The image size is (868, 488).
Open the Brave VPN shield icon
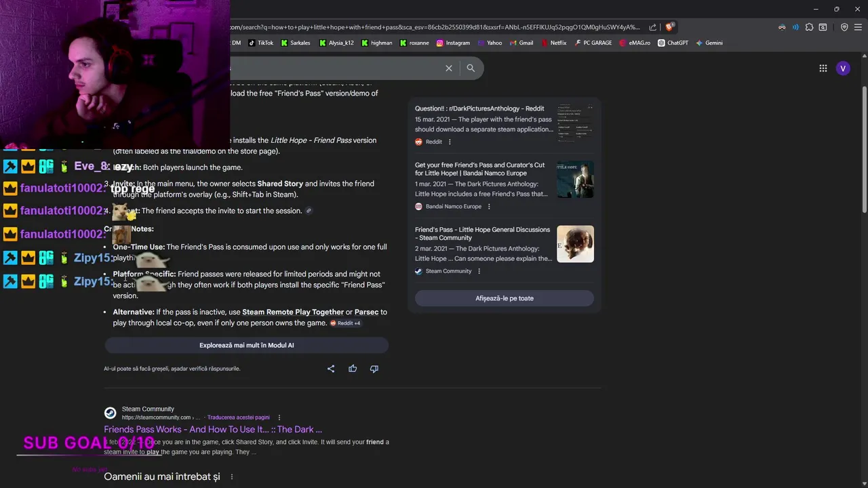[x=844, y=27]
